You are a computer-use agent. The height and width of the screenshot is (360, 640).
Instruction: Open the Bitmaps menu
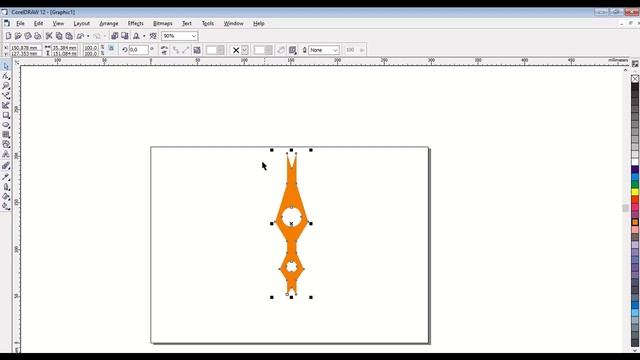[x=162, y=23]
